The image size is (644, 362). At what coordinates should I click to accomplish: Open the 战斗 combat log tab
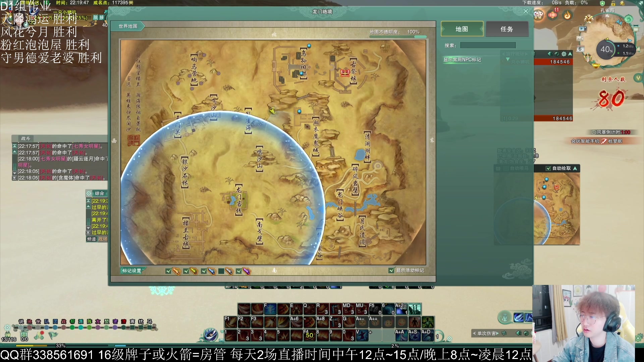click(26, 138)
